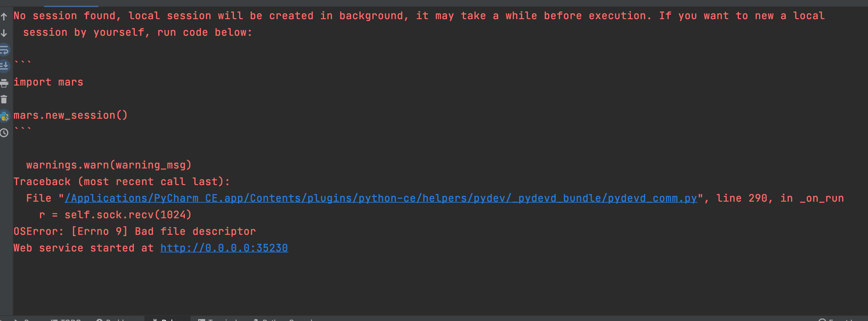Viewport: 868px width, 321px height.
Task: Open the pydevd_comm.py file path link
Action: pos(380,198)
